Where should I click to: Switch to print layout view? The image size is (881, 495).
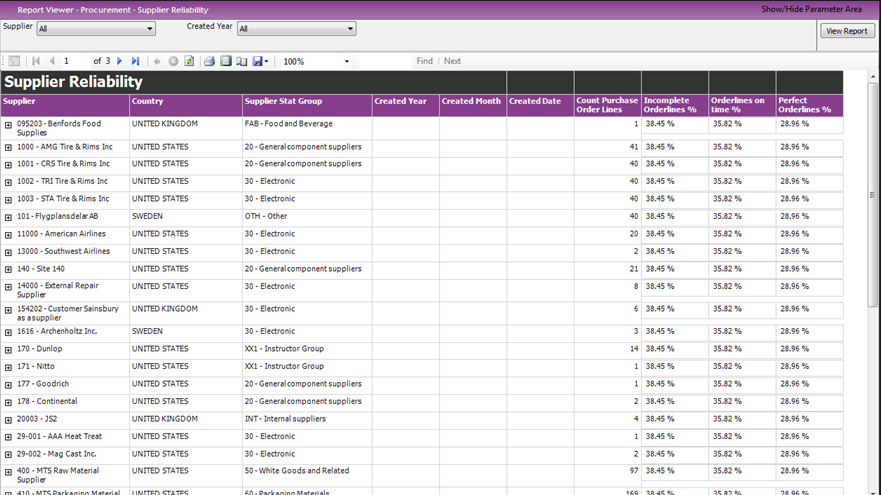pyautogui.click(x=226, y=61)
